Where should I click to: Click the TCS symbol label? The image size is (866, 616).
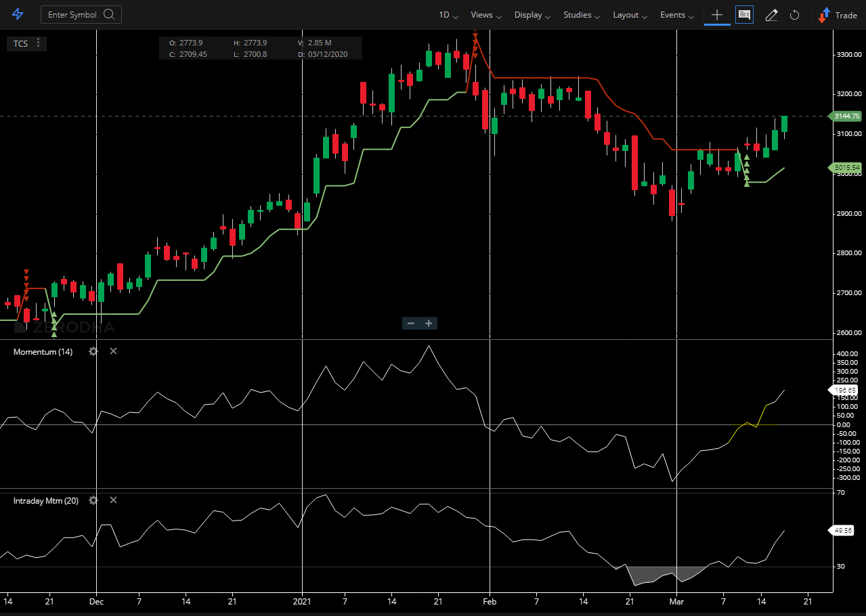click(x=21, y=43)
